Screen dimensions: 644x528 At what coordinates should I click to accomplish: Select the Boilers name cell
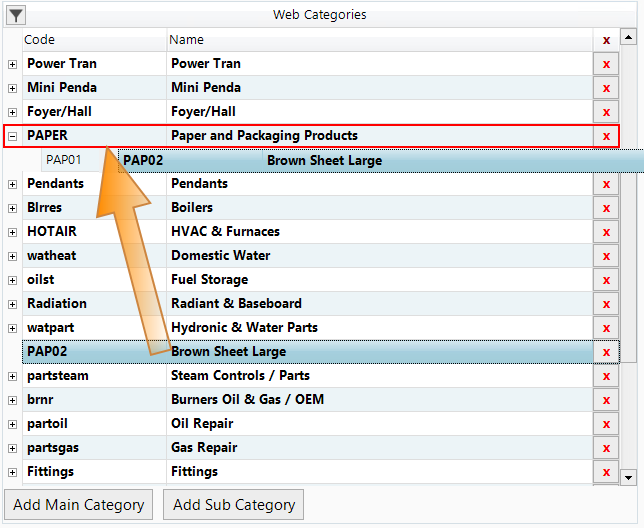point(380,208)
